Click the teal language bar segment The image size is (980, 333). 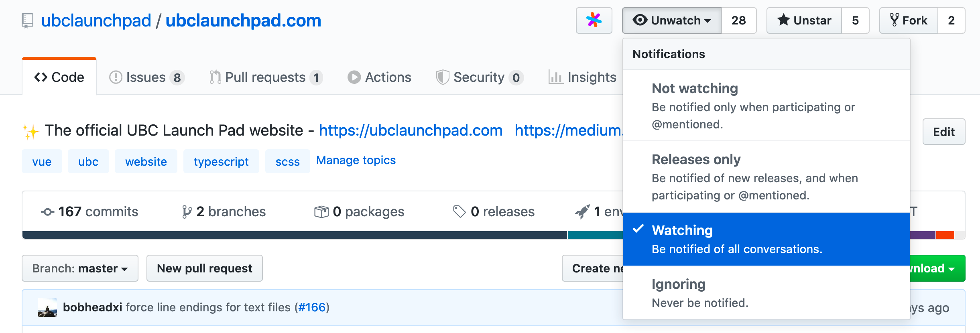[595, 235]
